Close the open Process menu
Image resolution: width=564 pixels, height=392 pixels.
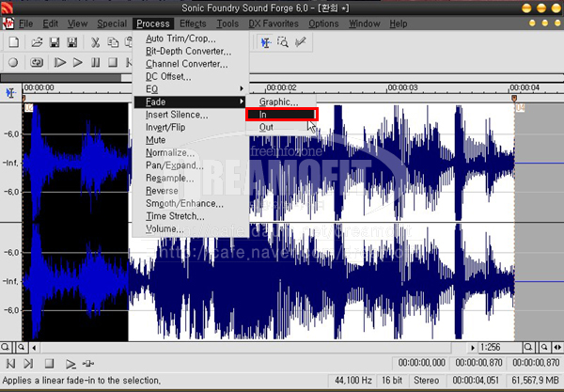(153, 24)
